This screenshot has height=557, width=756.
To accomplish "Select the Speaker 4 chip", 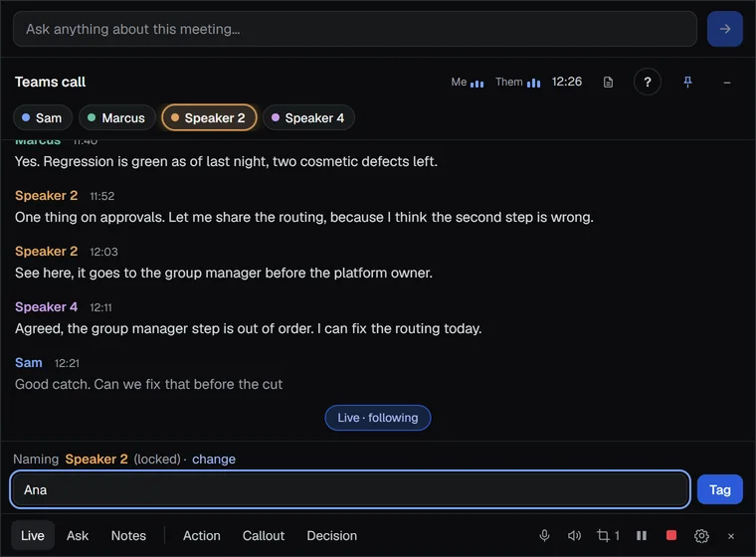I will coord(308,117).
